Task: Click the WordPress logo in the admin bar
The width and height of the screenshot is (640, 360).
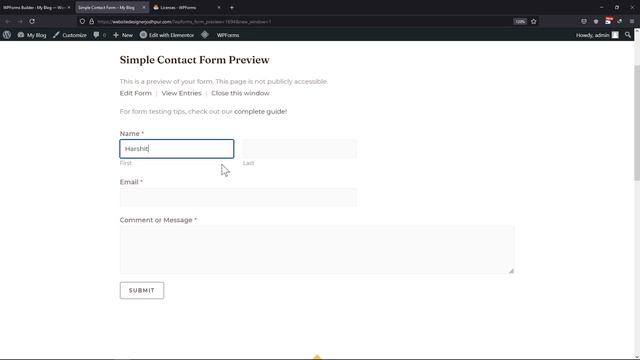Action: pos(7,35)
